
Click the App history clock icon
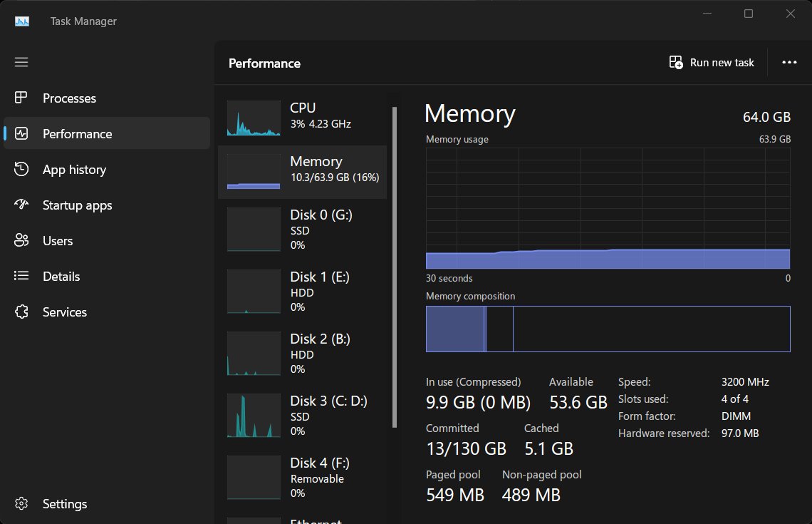[21, 169]
